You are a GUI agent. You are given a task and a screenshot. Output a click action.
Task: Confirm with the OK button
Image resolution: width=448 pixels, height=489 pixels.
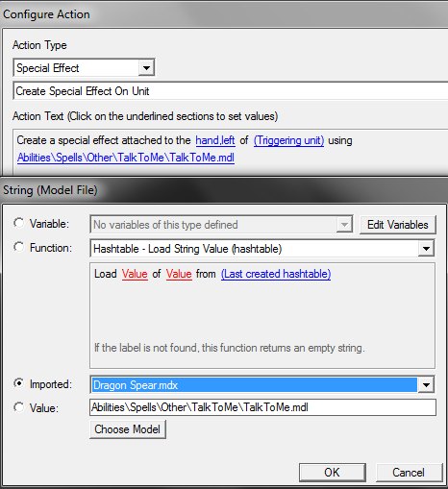pos(333,472)
